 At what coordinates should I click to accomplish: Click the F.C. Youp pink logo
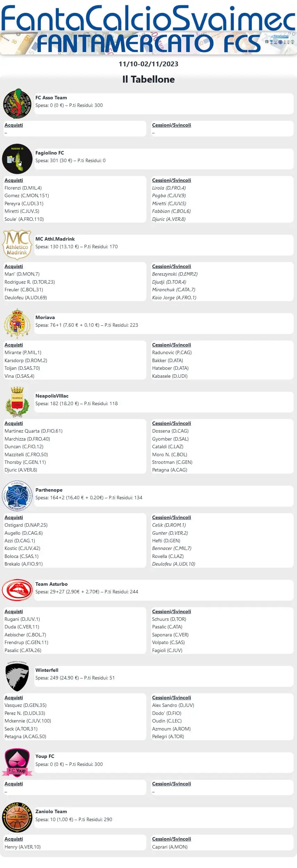(x=17, y=762)
